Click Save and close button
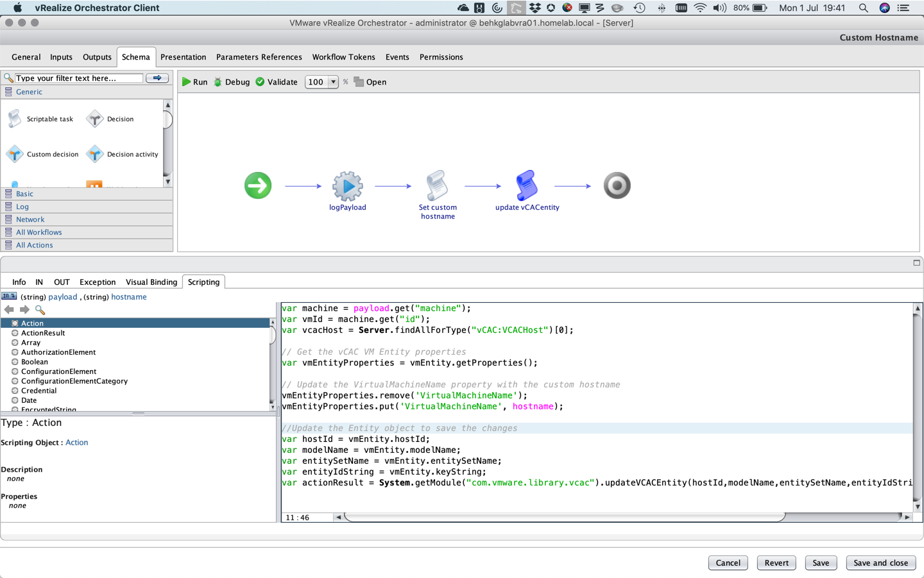Viewport: 924px width, 578px height. click(x=880, y=563)
